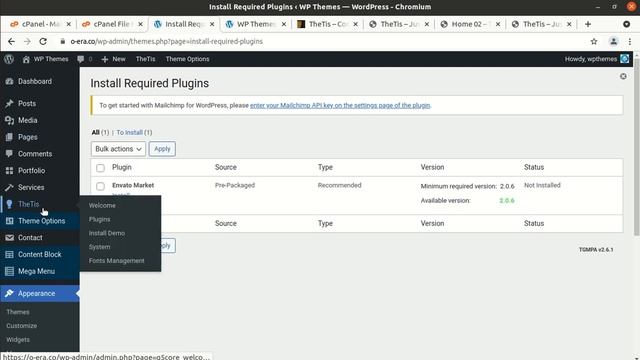Choose Install Demo from flyout menu

coord(107,233)
